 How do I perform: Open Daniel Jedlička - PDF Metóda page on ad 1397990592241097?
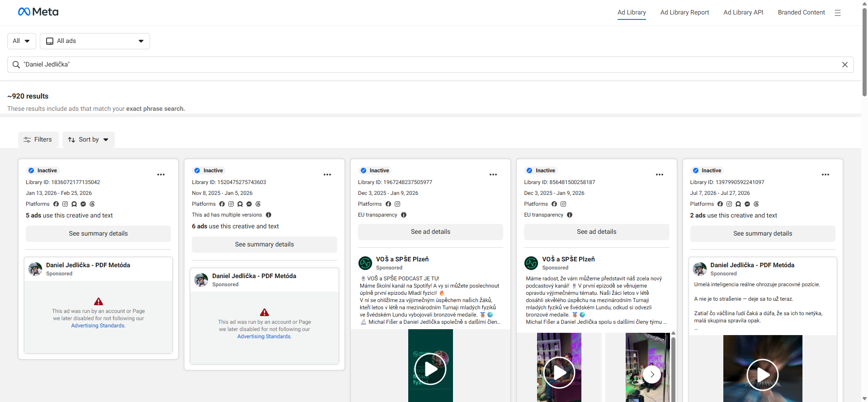(752, 265)
